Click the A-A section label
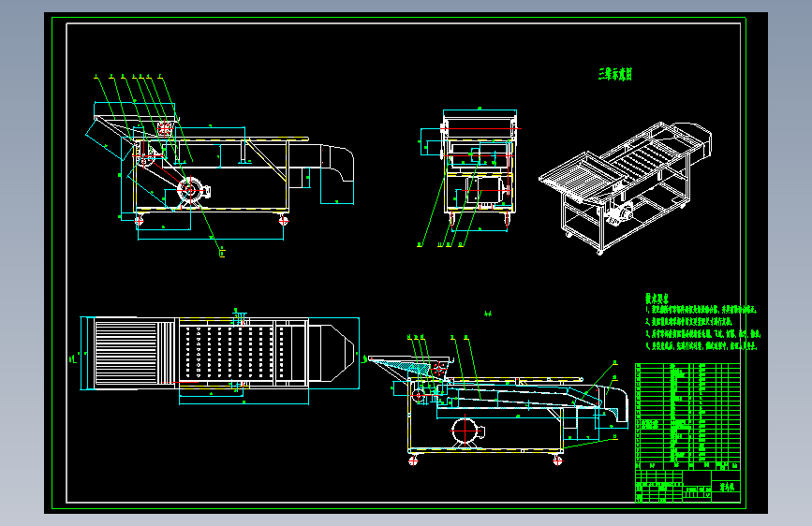This screenshot has height=526, width=812. click(x=487, y=314)
